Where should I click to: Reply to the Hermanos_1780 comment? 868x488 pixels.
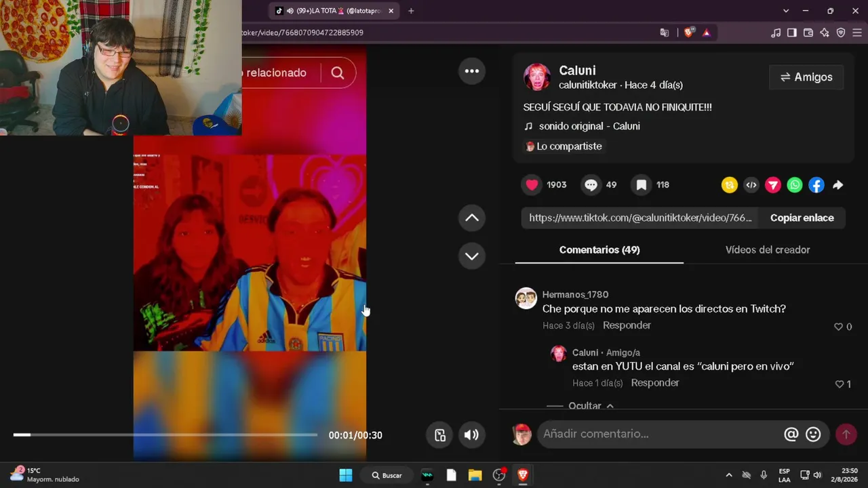[627, 325]
